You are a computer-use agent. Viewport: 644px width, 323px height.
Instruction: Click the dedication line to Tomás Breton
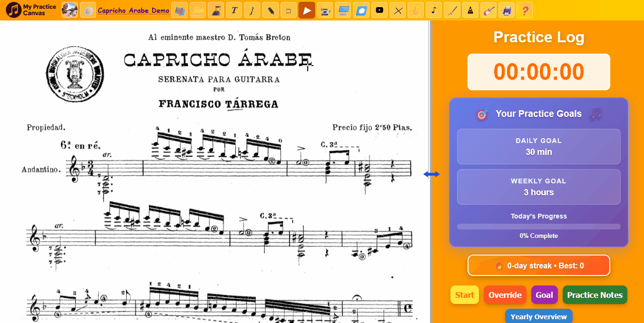tap(219, 37)
